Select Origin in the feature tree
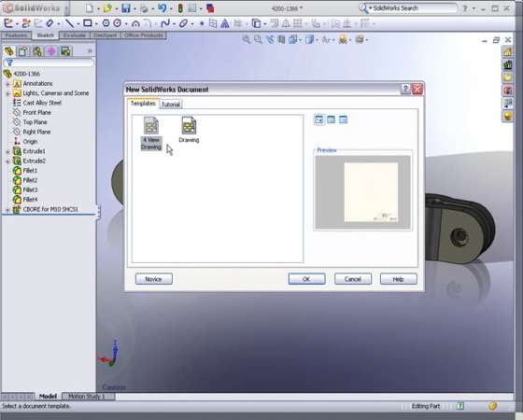 30,141
